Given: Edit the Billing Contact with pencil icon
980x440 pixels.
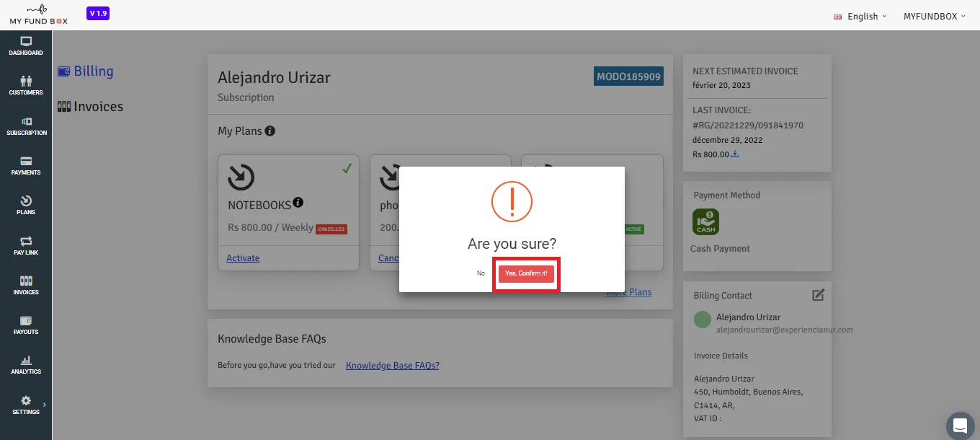Looking at the screenshot, I should click(x=818, y=295).
